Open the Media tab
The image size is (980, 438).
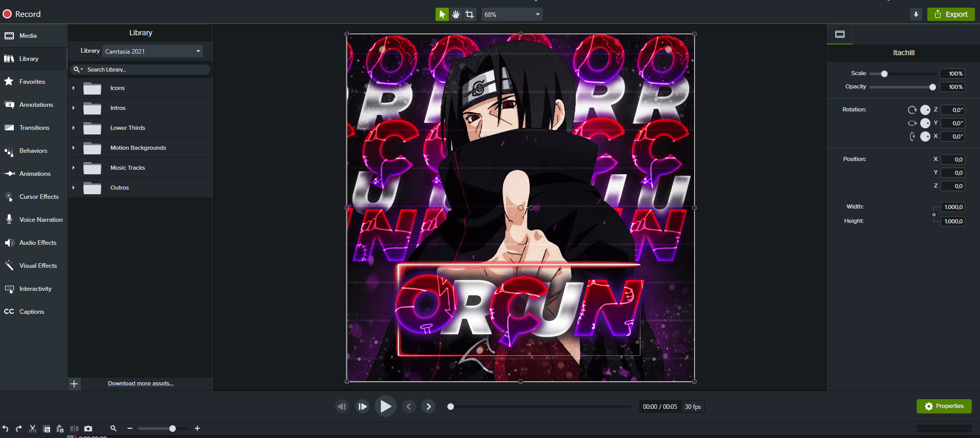(x=34, y=36)
